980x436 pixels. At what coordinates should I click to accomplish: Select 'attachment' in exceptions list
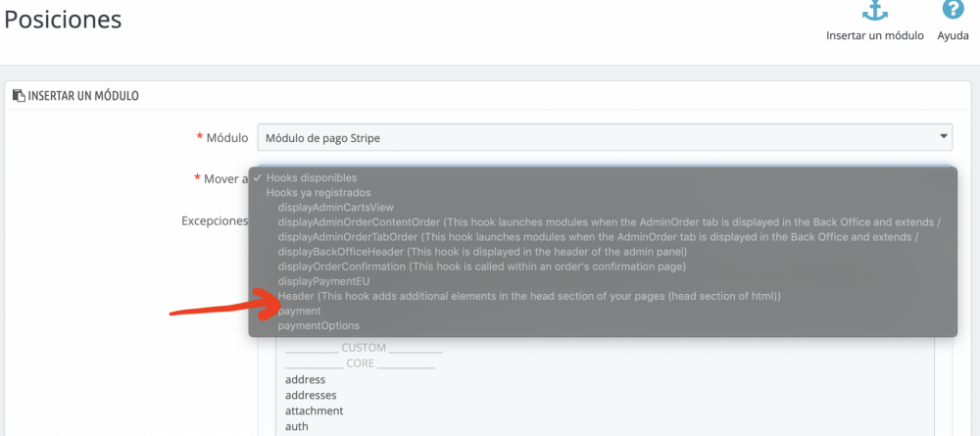coord(315,411)
